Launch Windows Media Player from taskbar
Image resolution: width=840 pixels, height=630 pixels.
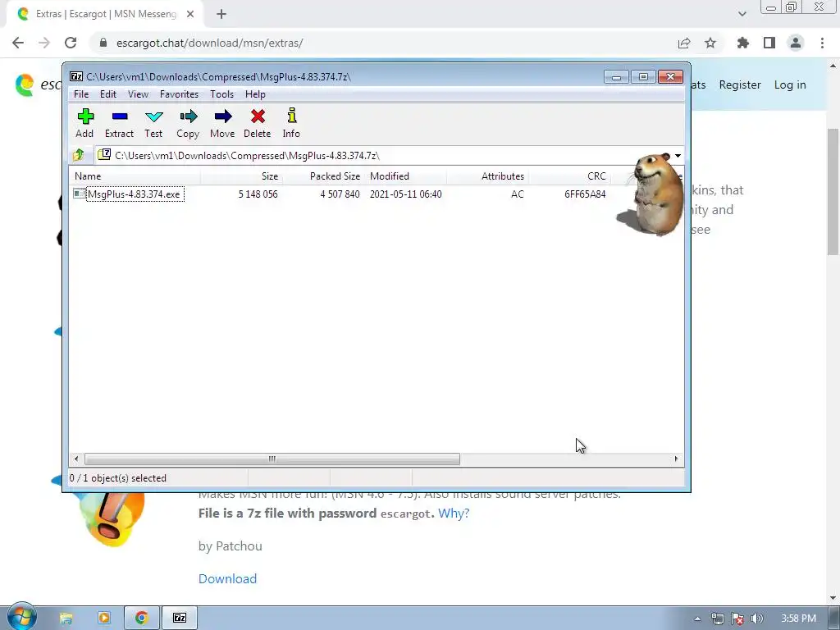104,619
